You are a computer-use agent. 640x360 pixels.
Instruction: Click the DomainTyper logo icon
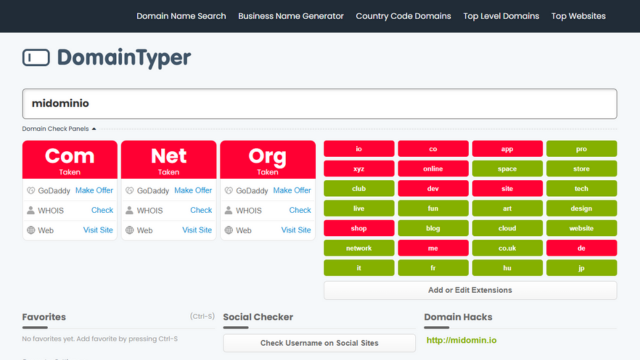[36, 58]
